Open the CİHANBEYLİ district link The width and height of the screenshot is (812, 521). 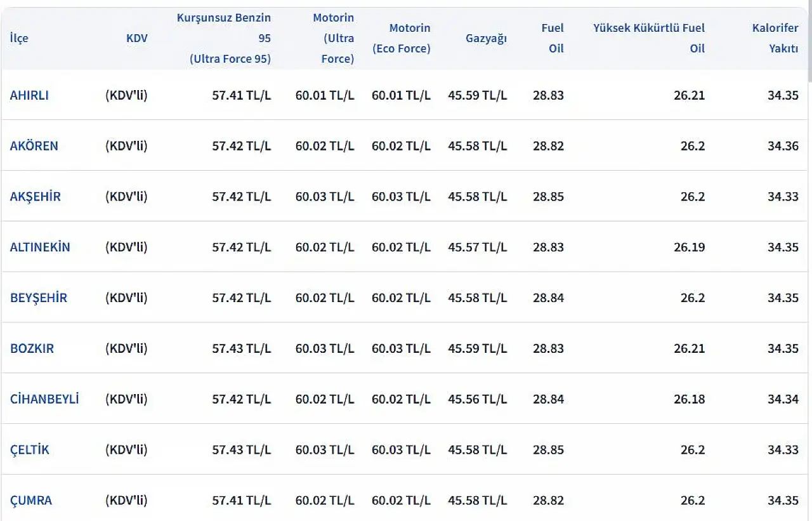[44, 400]
